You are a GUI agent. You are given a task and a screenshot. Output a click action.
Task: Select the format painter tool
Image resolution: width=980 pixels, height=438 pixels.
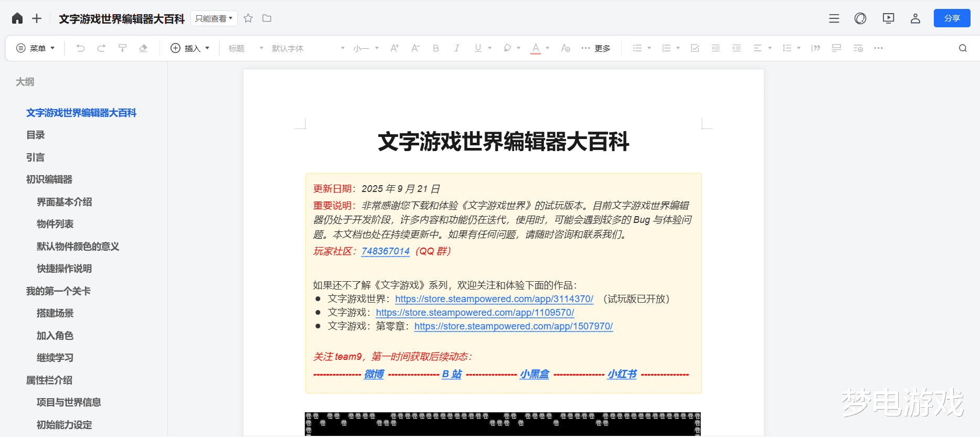[122, 48]
